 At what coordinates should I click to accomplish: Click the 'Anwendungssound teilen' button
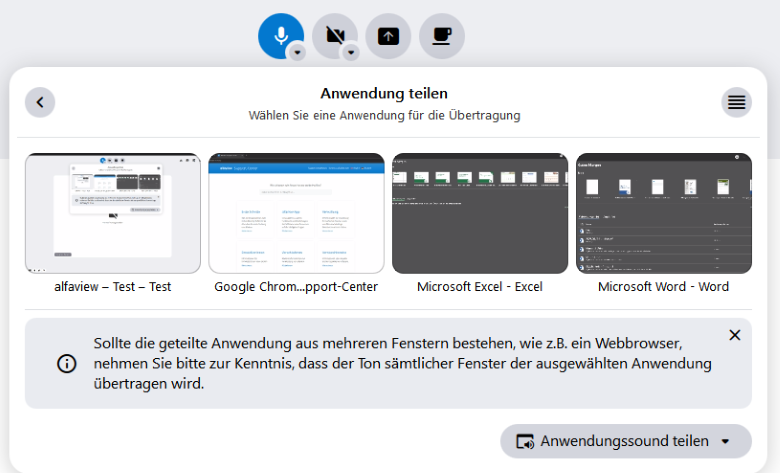pos(612,441)
